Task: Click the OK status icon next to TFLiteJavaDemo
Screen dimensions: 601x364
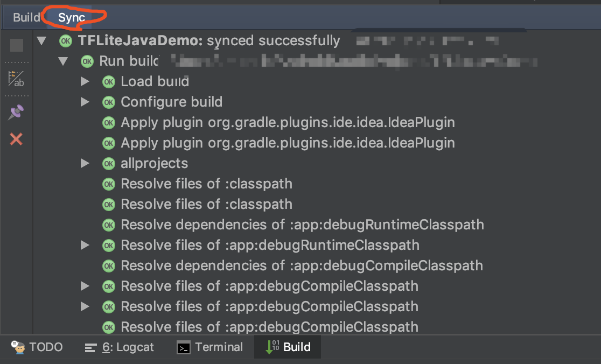Action: point(65,40)
